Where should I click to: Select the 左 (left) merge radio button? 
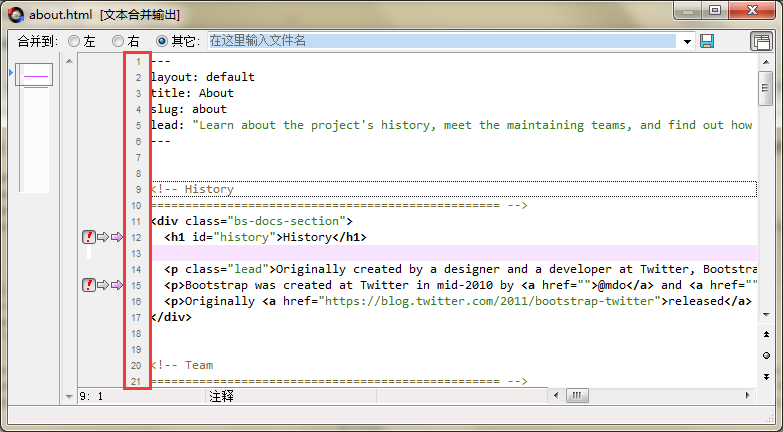[x=74, y=41]
